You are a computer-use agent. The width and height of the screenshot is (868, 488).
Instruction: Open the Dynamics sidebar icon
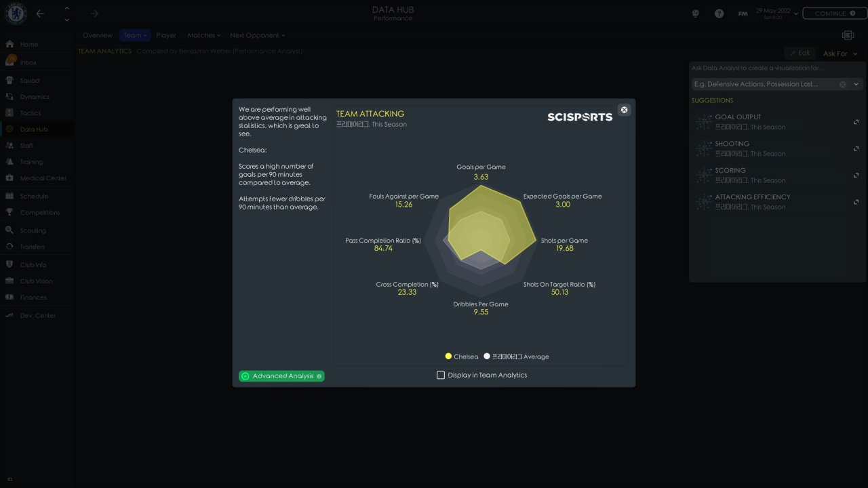9,97
